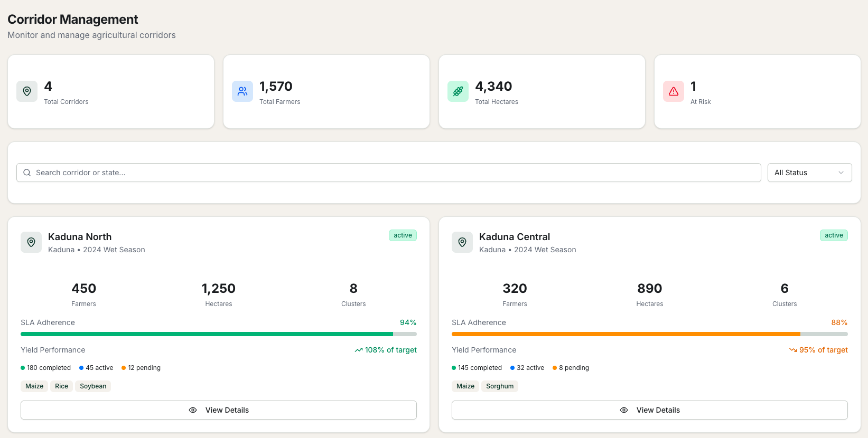Click the Kaduna North location pin icon
This screenshot has height=438, width=868.
point(31,242)
